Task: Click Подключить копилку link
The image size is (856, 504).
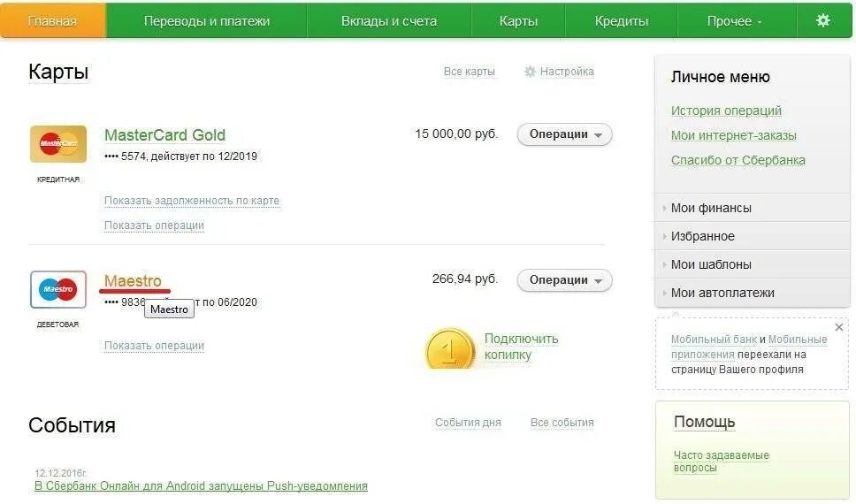Action: 521,347
